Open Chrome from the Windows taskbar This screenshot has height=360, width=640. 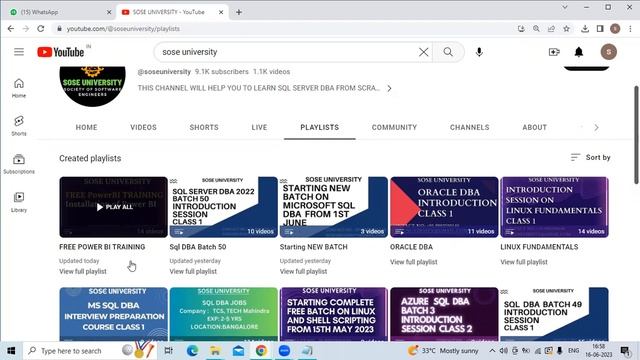point(261,351)
